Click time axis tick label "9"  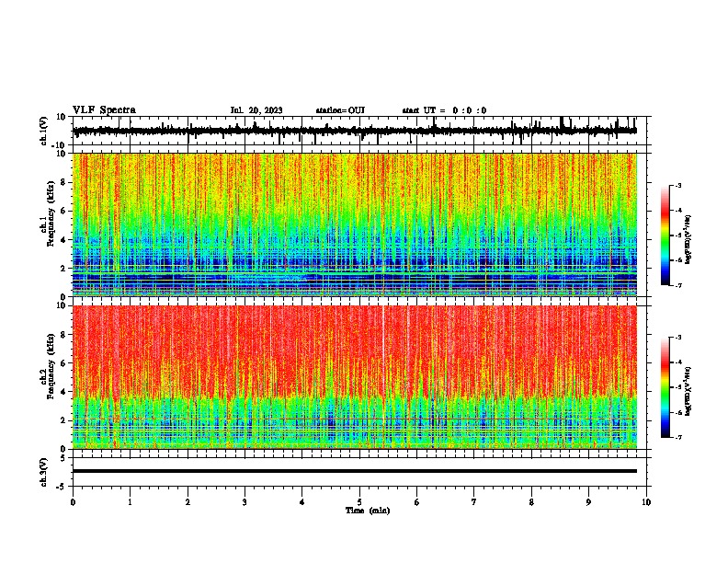tap(588, 502)
